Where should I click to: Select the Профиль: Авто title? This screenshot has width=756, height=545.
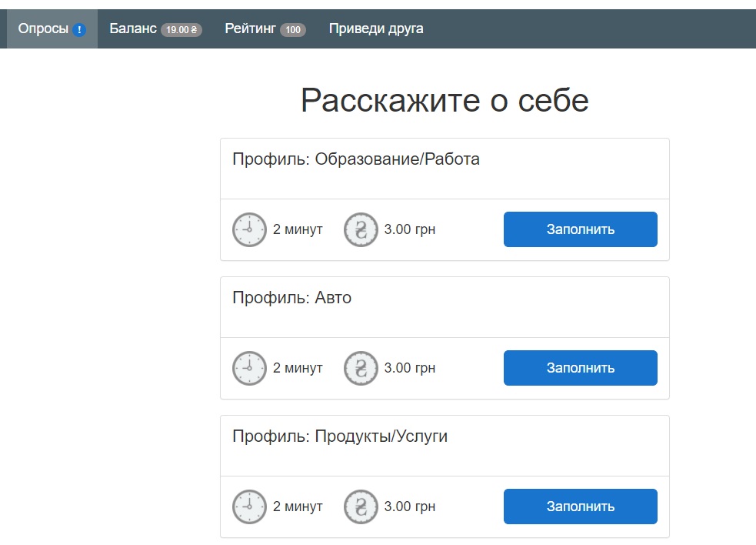[x=292, y=298]
